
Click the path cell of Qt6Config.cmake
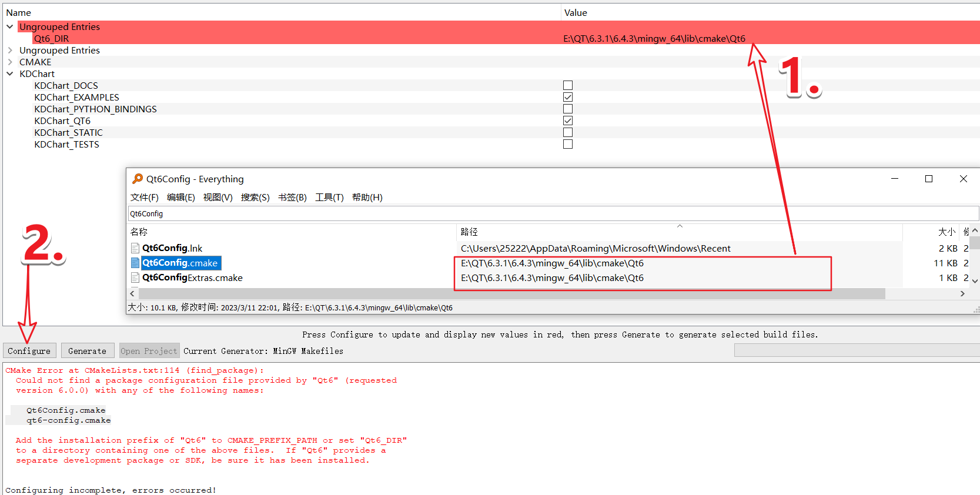[552, 263]
